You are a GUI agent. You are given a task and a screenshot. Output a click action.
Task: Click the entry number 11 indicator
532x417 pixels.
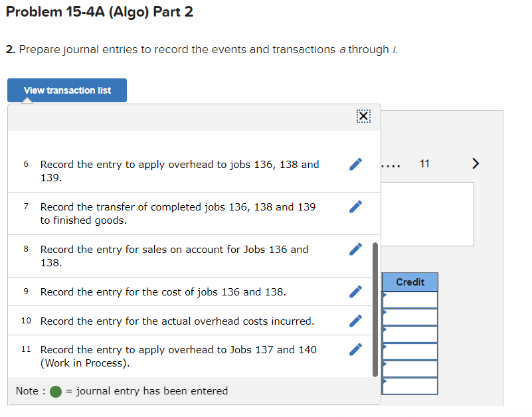pyautogui.click(x=424, y=163)
